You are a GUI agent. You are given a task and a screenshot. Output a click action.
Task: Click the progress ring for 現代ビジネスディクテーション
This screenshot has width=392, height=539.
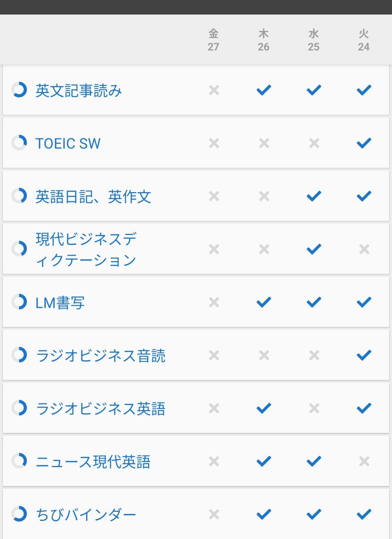[19, 249]
